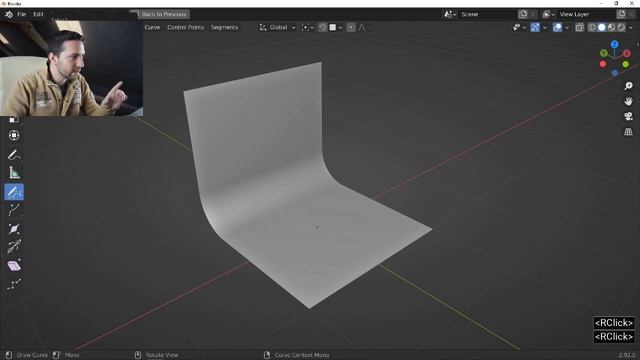Switch to Solid shading
The width and height of the screenshot is (640, 360).
click(x=602, y=27)
